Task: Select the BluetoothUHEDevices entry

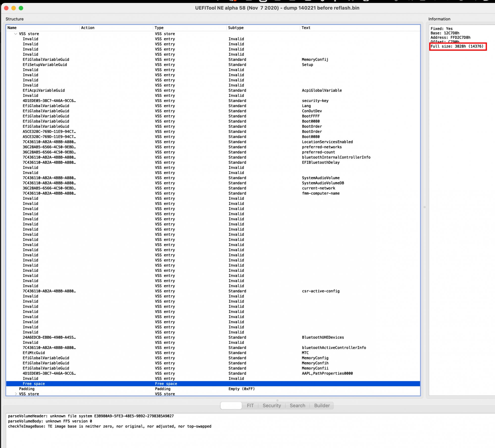Action: coord(322,337)
